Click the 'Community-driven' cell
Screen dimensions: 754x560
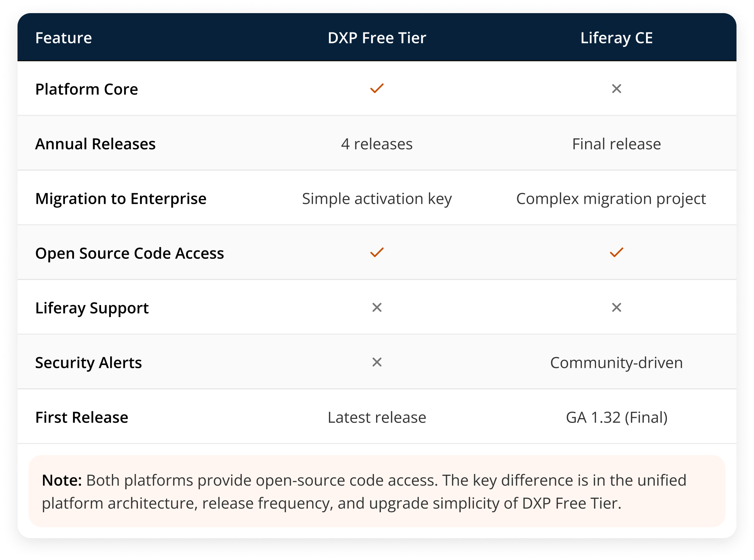[x=616, y=363]
